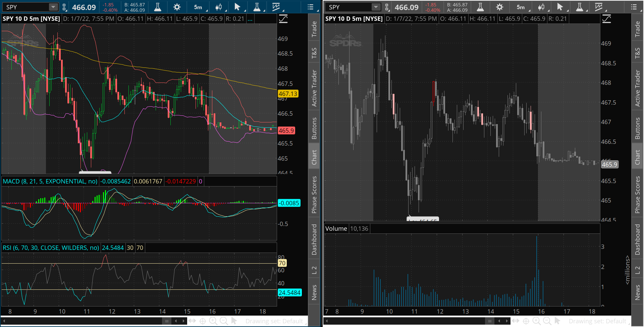Open chart style grid icon in left chart
This screenshot has height=327, width=644.
click(x=276, y=7)
